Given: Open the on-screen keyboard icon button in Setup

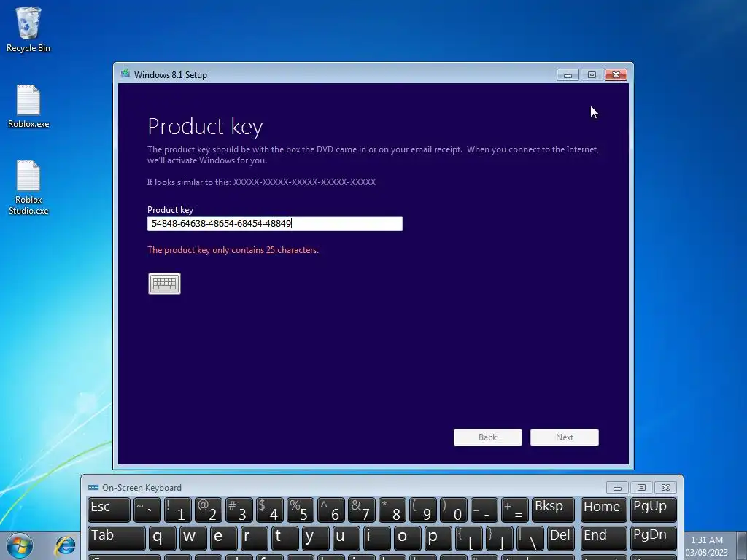Looking at the screenshot, I should [x=164, y=284].
